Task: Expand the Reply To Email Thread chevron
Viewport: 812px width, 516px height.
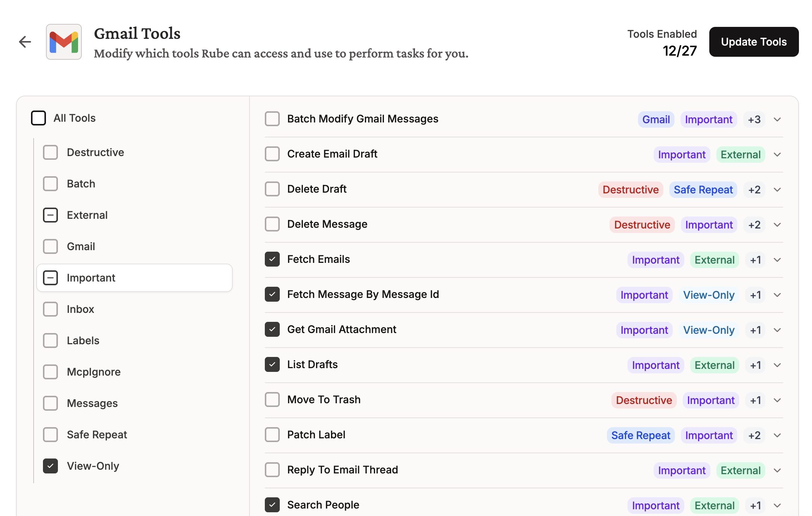Action: tap(777, 470)
